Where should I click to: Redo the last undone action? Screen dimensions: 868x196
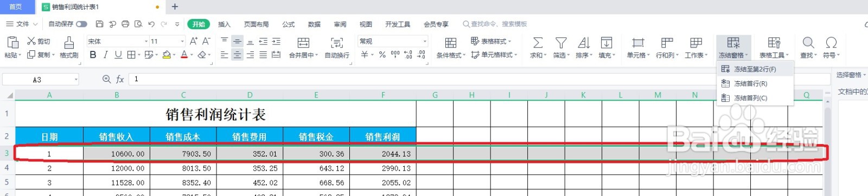pos(164,24)
